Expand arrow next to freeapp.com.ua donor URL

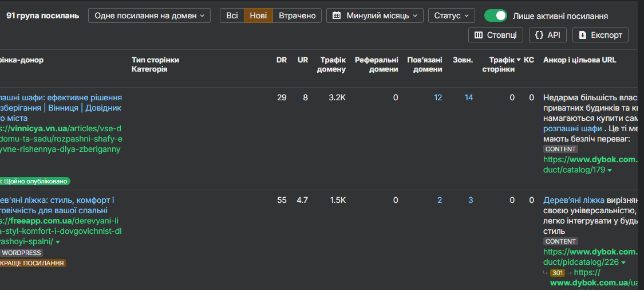click(x=58, y=242)
